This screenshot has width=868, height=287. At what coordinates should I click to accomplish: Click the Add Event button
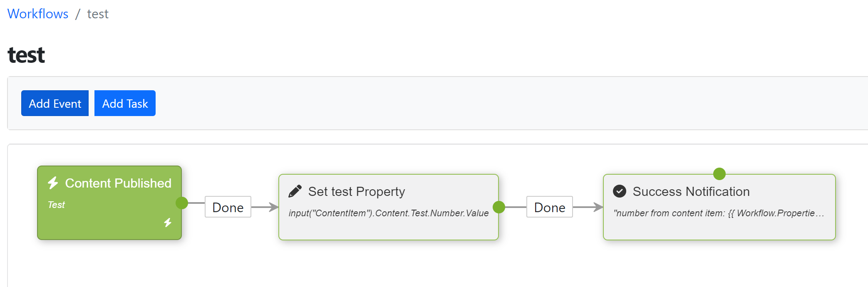click(55, 103)
